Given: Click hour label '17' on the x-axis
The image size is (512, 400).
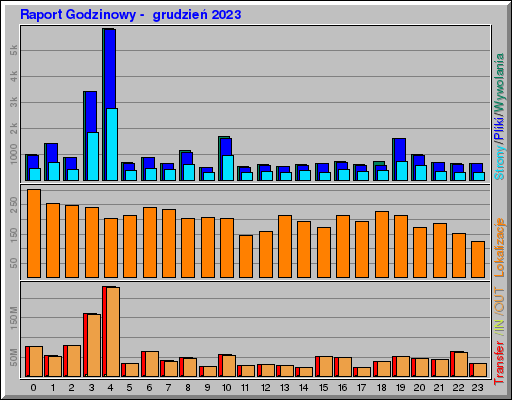Looking at the screenshot, I should 362,387.
